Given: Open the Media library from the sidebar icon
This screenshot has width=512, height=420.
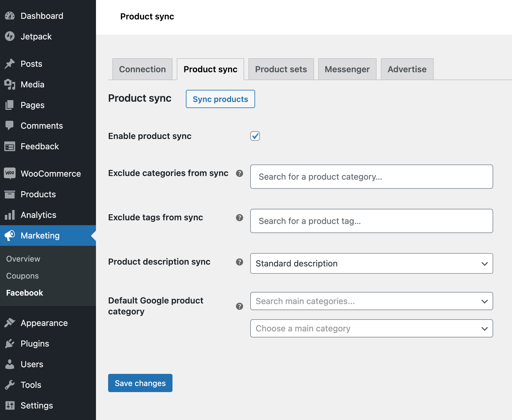Looking at the screenshot, I should pyautogui.click(x=10, y=84).
